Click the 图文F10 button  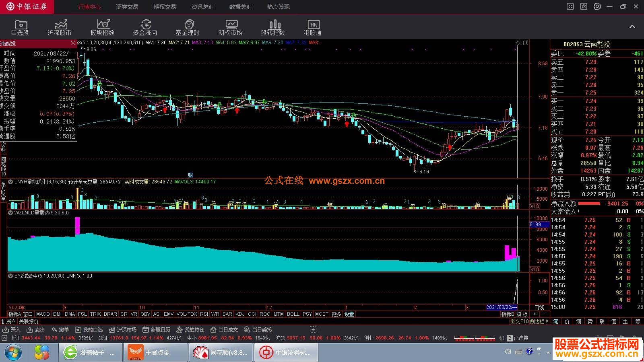[520, 321]
